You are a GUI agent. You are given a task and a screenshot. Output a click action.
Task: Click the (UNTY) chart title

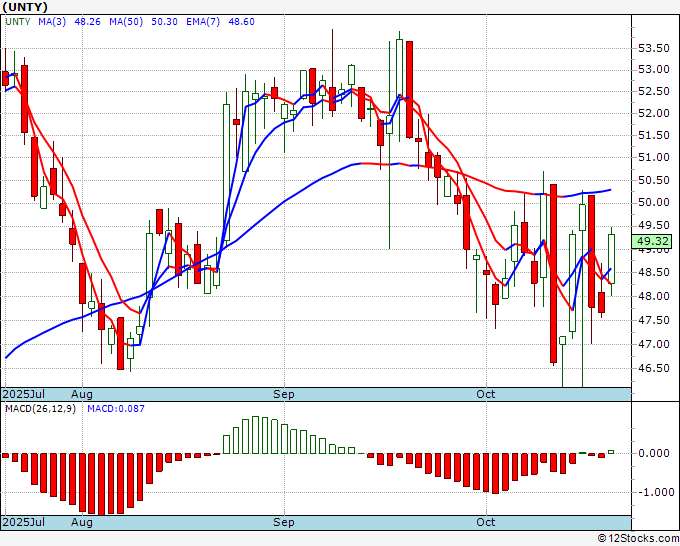pyautogui.click(x=25, y=7)
